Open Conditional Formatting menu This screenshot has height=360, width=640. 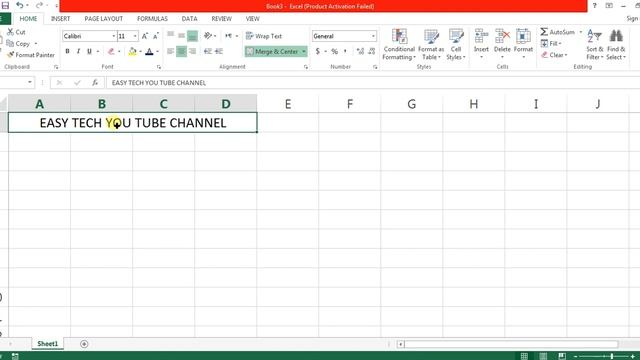click(x=399, y=44)
